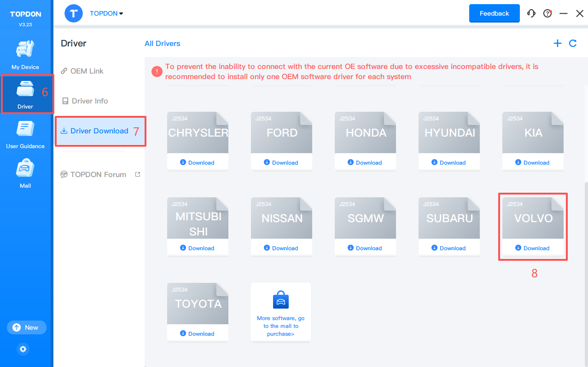Viewport: 588px width, 367px height.
Task: Expand the TOPDON account dropdown
Action: pos(106,13)
